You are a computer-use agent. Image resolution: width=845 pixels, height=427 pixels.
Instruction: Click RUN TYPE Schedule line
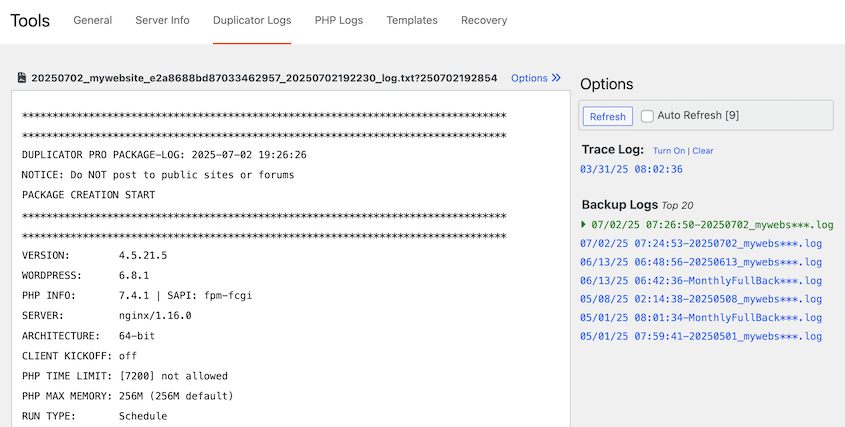[x=94, y=416]
